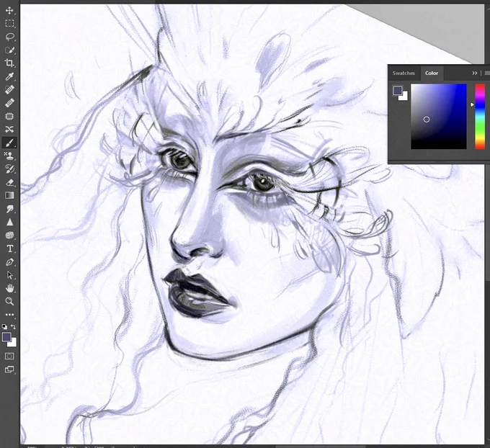Click the rainbow hue slider strip
This screenshot has width=490, height=448.
coord(480,116)
